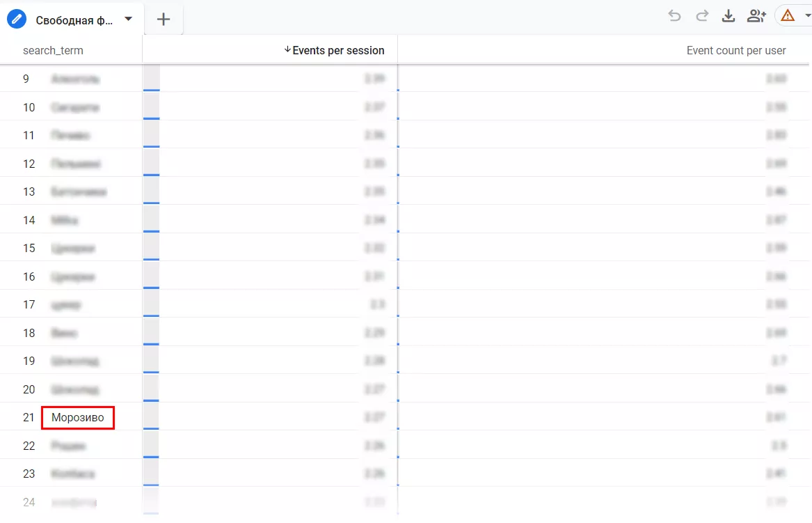Click the search_term column header

pyautogui.click(x=53, y=50)
